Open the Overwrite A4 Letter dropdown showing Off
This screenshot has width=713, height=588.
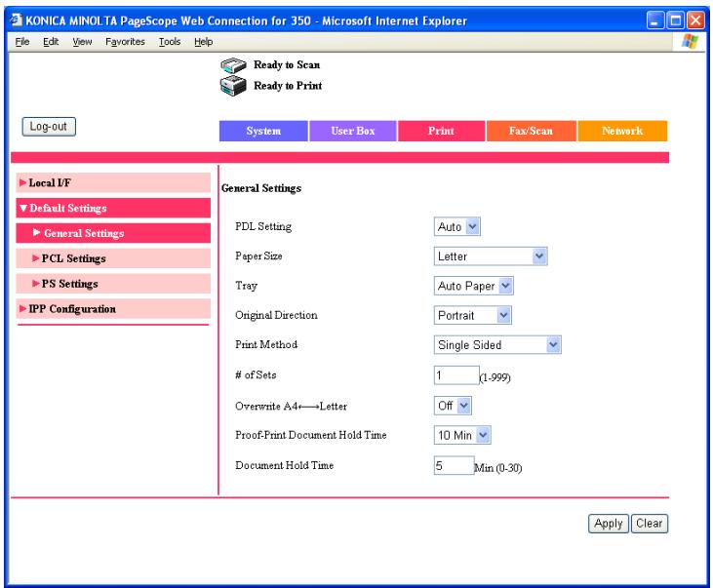[453, 406]
